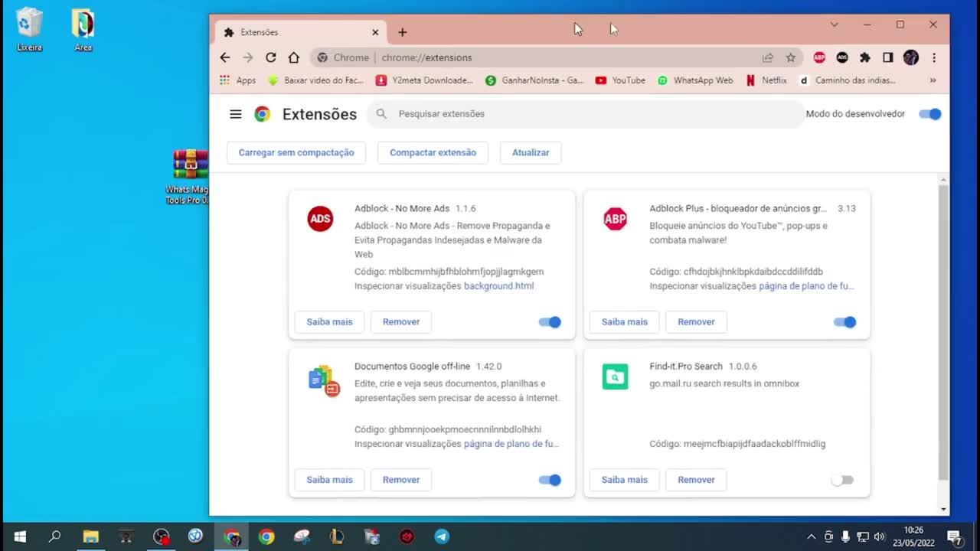Open background.html inspect link

(498, 286)
